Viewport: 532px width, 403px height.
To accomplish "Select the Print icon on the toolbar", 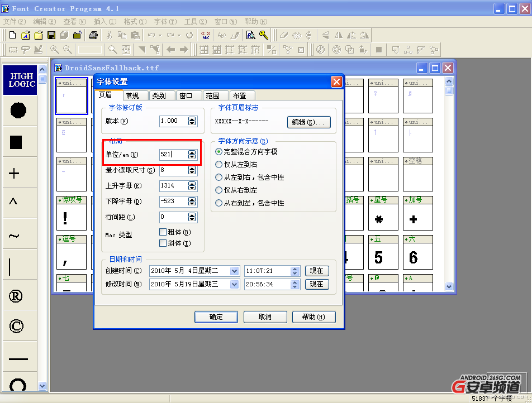I will 94,35.
